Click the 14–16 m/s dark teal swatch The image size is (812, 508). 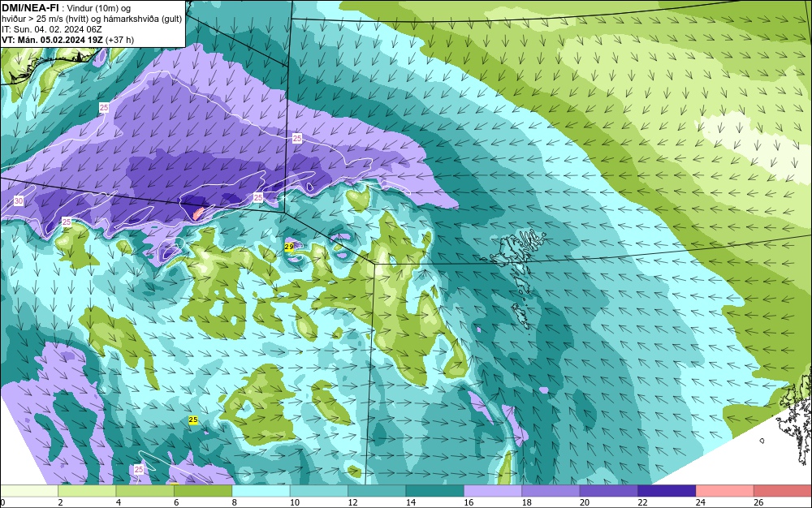tap(435, 491)
